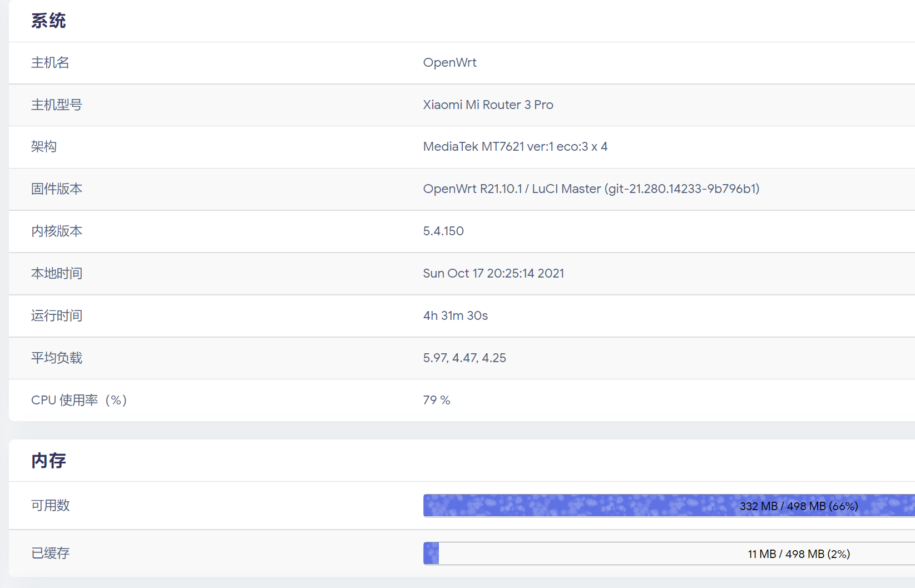Image resolution: width=915 pixels, height=588 pixels.
Task: Click the CPU 使用率 label
Action: (x=79, y=400)
